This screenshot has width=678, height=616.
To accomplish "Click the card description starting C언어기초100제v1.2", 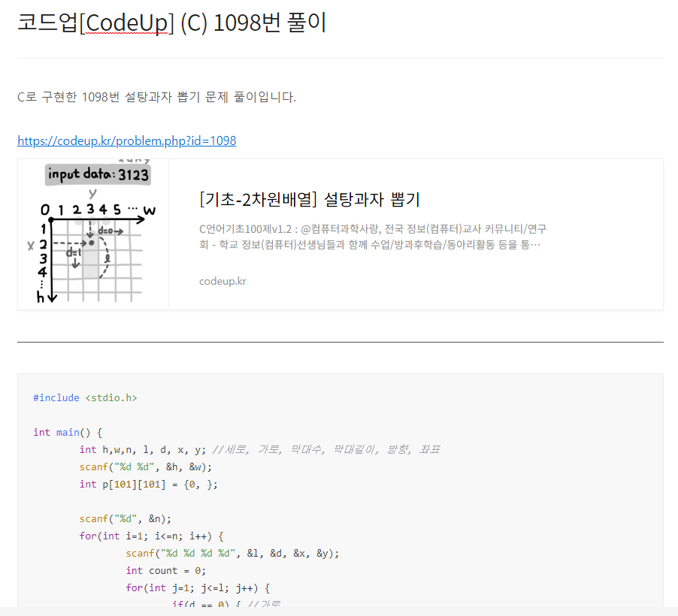I will pos(373,237).
